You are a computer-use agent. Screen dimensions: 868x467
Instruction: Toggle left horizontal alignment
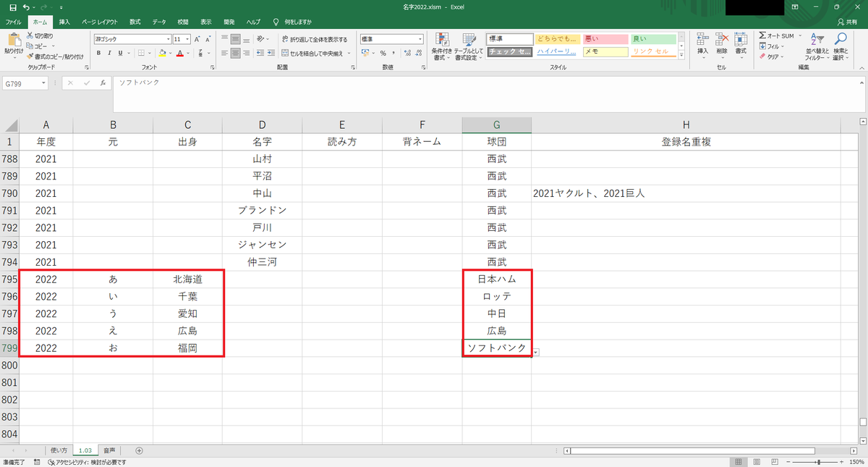[225, 53]
